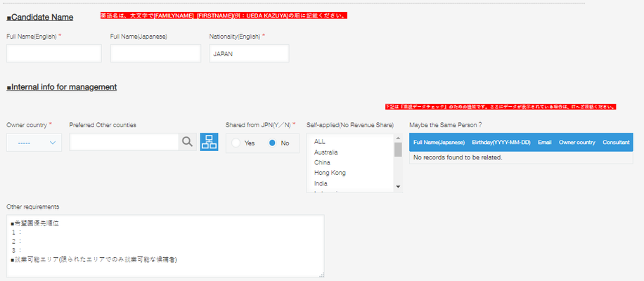Click the Internal info for management heading
This screenshot has height=281, width=644.
tap(62, 87)
